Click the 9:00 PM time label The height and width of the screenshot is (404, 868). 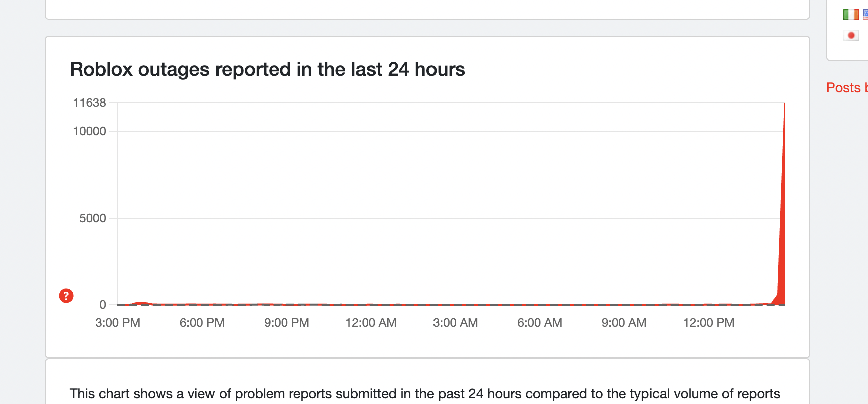(x=287, y=323)
